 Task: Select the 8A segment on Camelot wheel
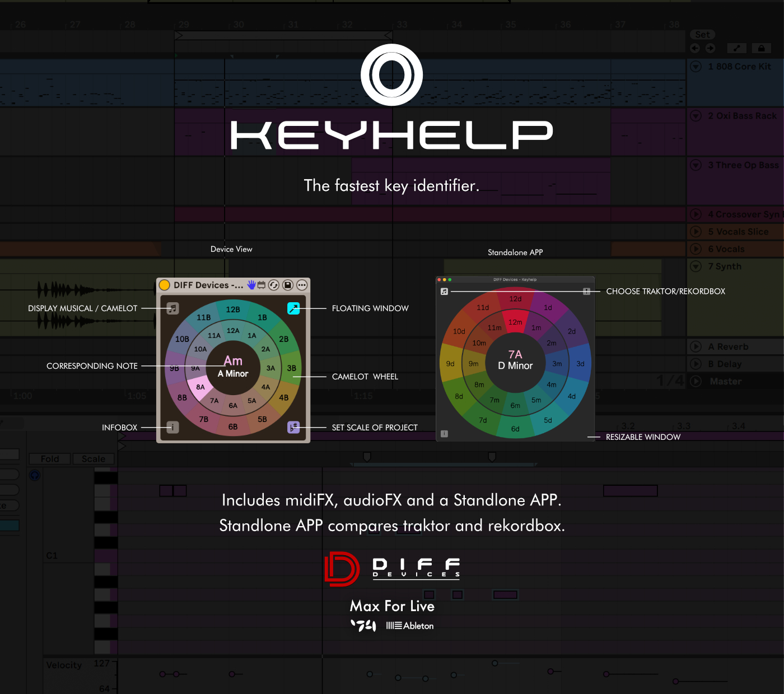click(x=200, y=387)
